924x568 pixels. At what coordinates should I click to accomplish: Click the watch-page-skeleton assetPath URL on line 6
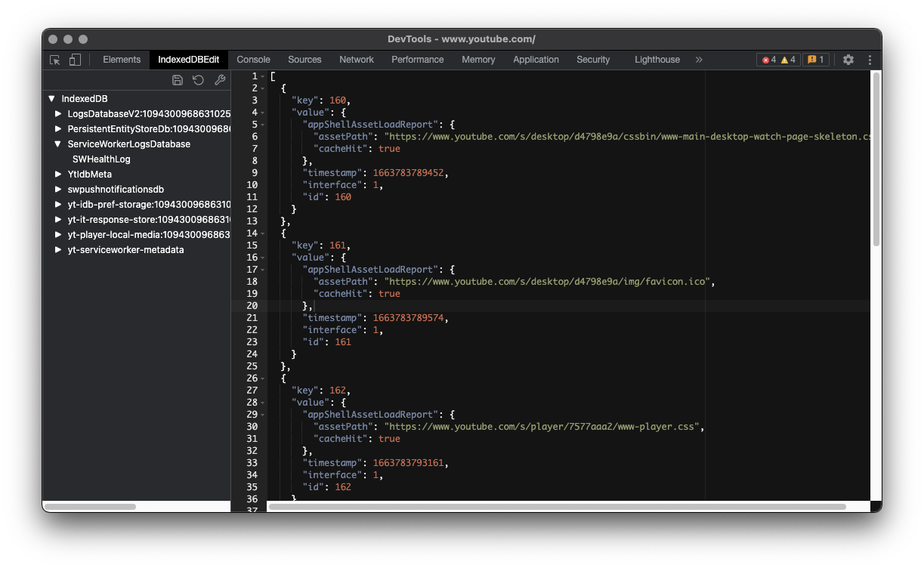[627, 137]
